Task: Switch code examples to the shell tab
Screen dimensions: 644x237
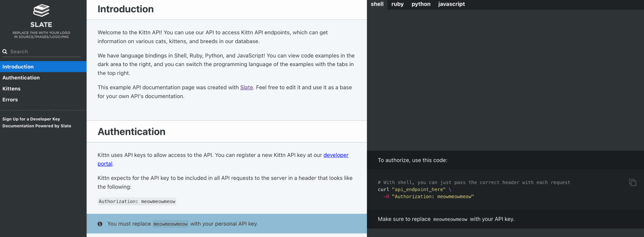Action: click(x=377, y=4)
